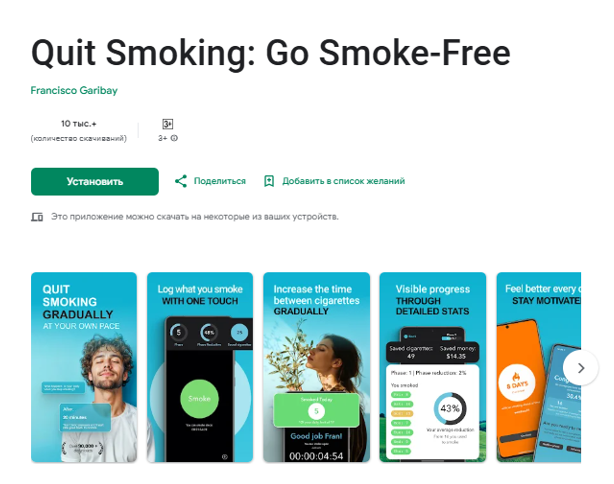Open the Feel better stay motivated screenshot
Viewport: 614px width, 484px height.
coord(539,367)
